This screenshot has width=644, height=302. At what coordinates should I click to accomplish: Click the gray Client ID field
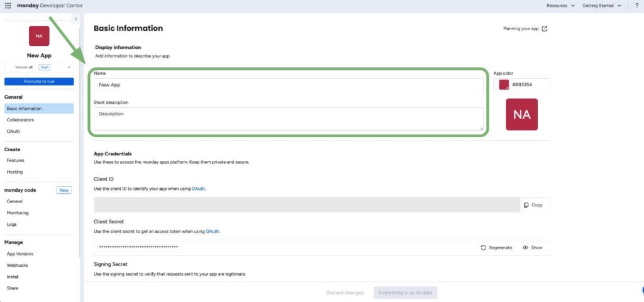tap(307, 204)
